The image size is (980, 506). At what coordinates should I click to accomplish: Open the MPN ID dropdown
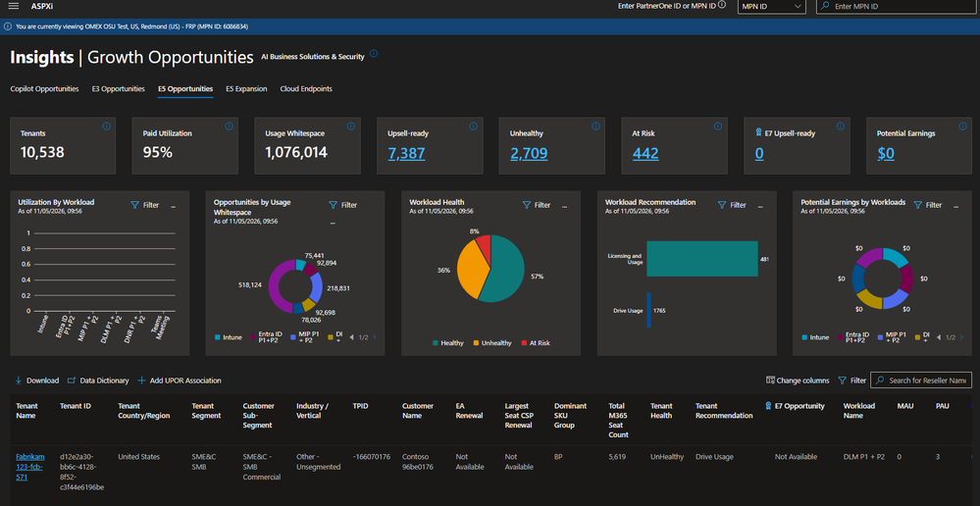click(x=771, y=6)
